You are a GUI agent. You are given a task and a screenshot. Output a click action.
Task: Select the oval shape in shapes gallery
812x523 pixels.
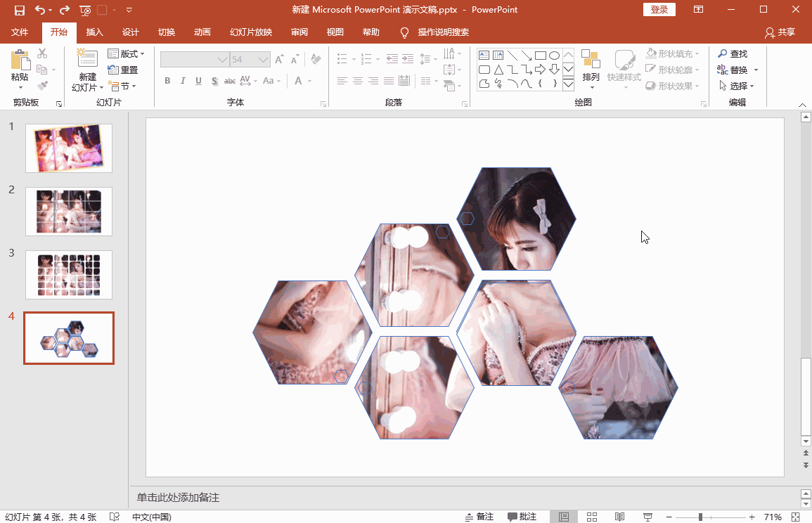(554, 56)
